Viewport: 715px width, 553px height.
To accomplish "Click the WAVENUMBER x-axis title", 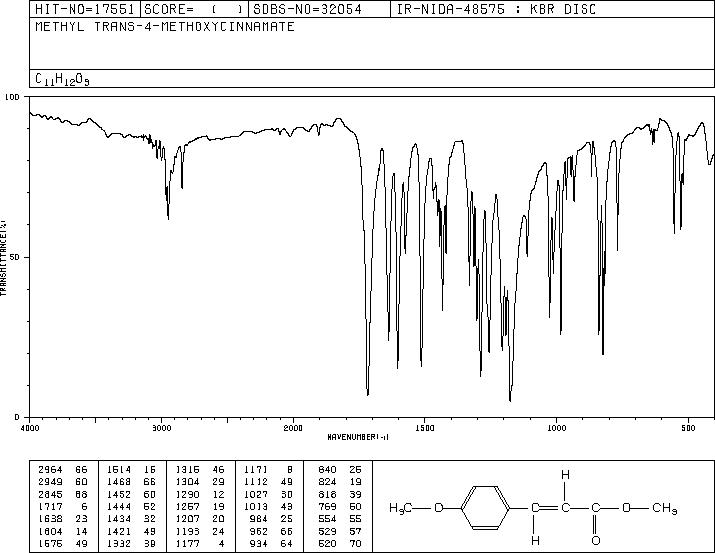I will point(358,437).
